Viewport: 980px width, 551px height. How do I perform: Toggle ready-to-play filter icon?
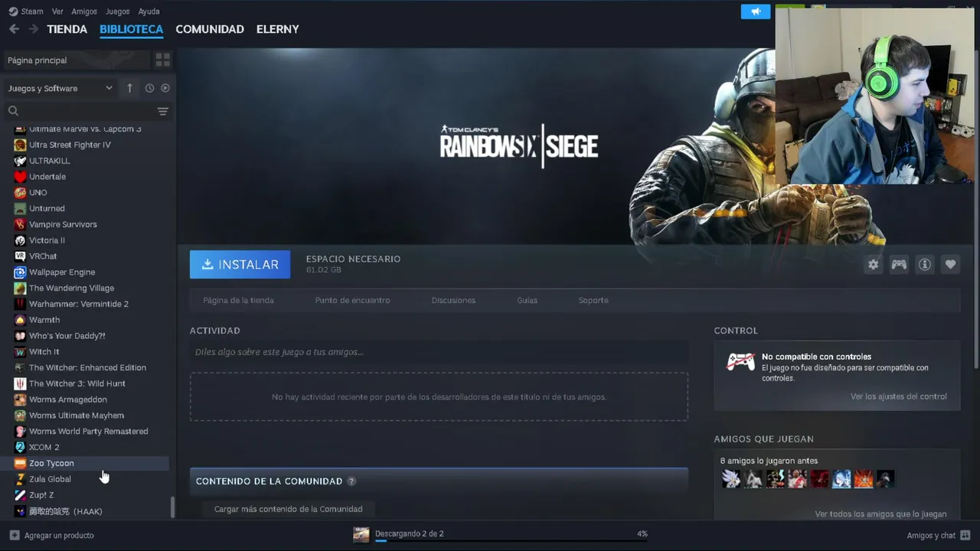point(165,88)
